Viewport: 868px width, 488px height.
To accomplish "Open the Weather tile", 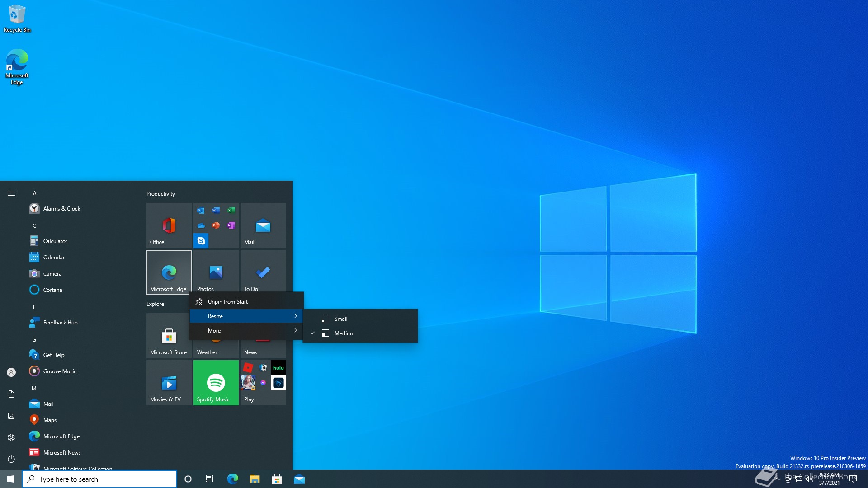I will pyautogui.click(x=216, y=348).
